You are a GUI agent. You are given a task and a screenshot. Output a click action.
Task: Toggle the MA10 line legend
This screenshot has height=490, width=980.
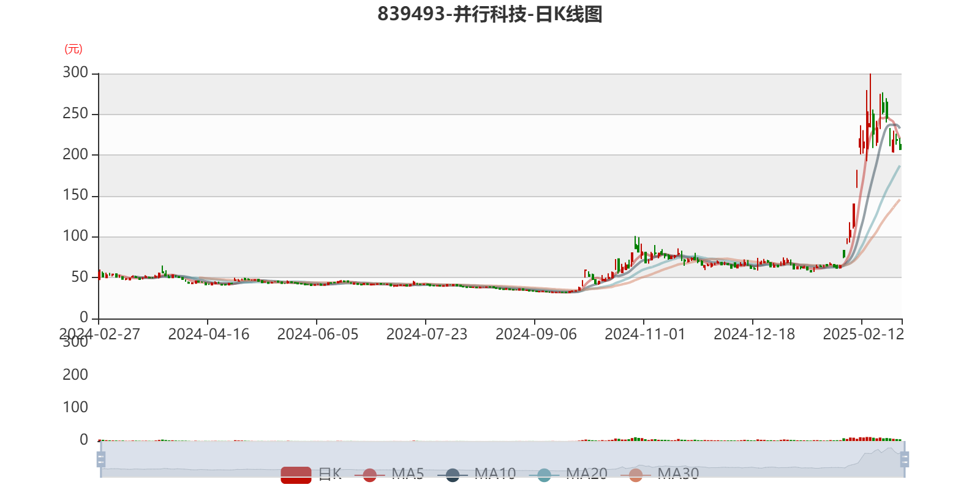tap(477, 474)
